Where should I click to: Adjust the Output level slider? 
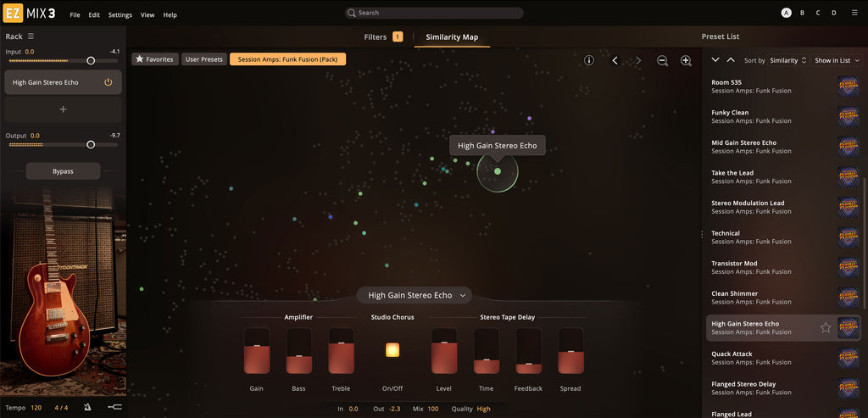coord(91,144)
